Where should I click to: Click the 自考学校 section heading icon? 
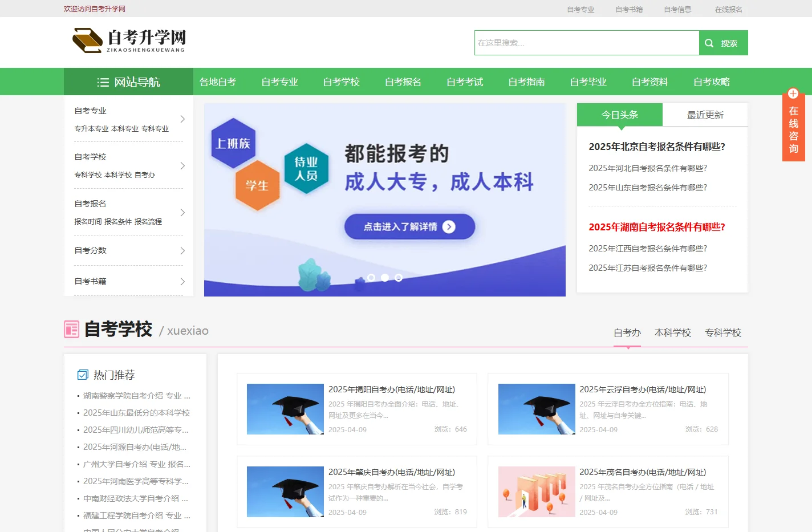[71, 329]
